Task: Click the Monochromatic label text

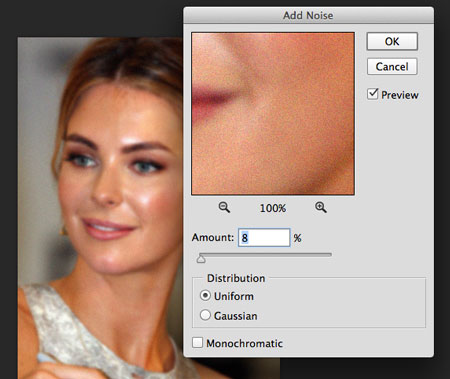Action: click(244, 343)
